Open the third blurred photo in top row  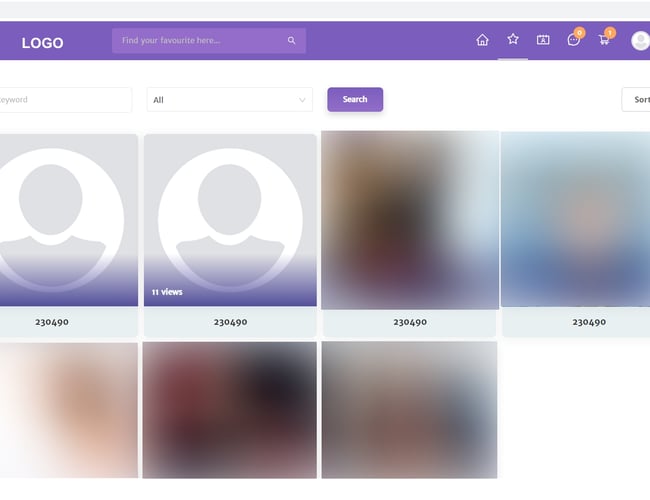coord(410,220)
